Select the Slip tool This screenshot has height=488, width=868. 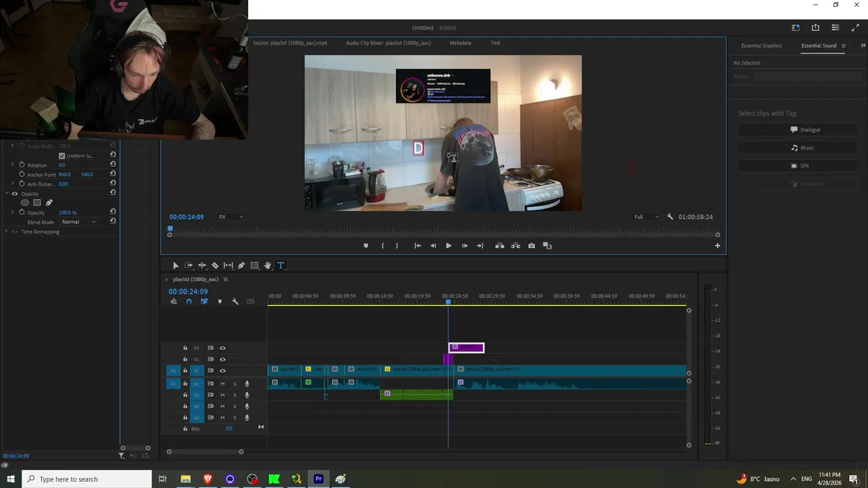(228, 266)
